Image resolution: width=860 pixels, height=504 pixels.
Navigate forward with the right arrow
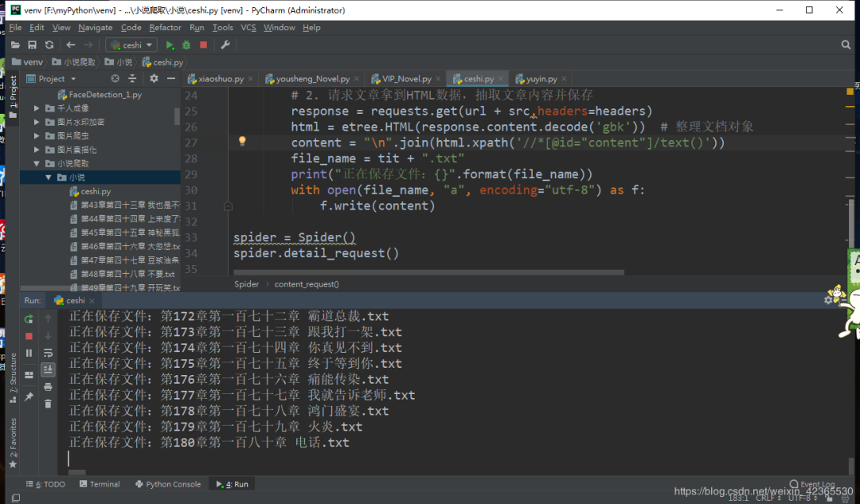tap(88, 45)
